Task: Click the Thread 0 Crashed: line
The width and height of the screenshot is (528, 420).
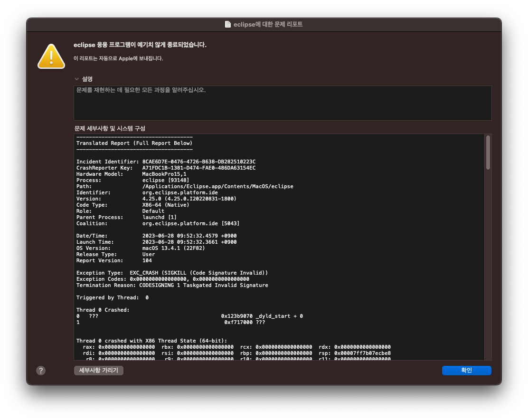Action: pyautogui.click(x=103, y=310)
